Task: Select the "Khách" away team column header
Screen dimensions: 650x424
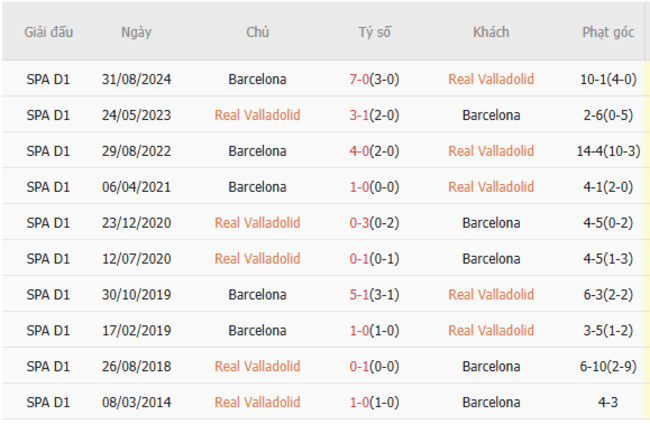Action: 491,32
